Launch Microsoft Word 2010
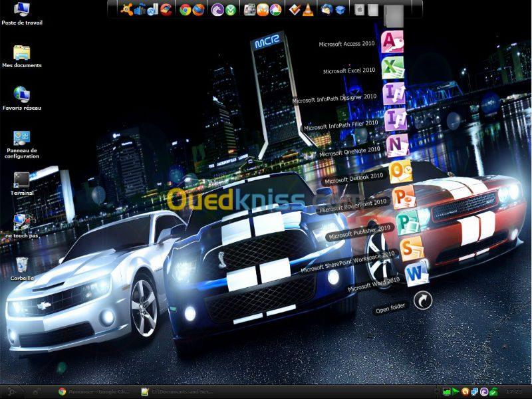Image resolution: width=532 pixels, height=399 pixels. (x=416, y=273)
